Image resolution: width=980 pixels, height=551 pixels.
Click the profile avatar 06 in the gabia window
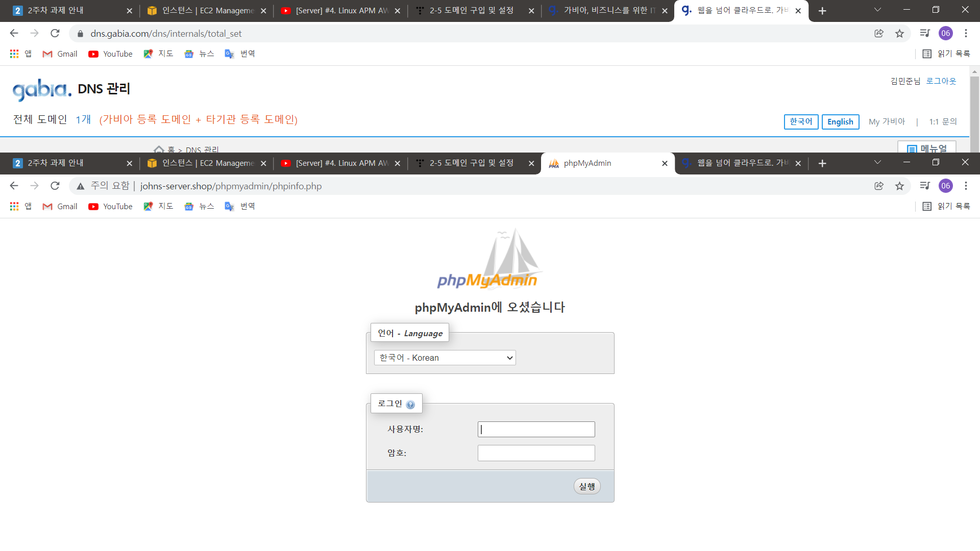[x=945, y=33]
